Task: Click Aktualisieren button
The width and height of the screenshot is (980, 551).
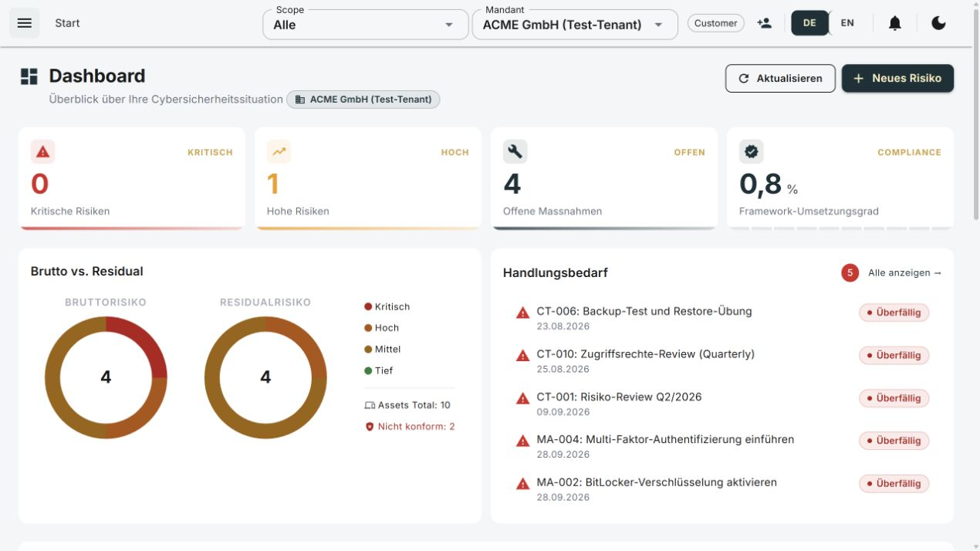Action: pos(780,78)
